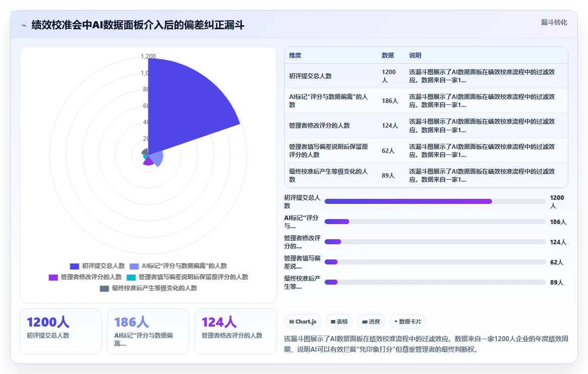Click the 1,200 radial axis label
The width and height of the screenshot is (588, 374).
click(148, 56)
